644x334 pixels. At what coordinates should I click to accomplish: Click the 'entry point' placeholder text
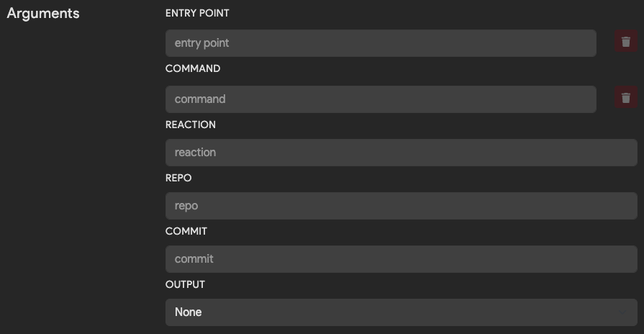[201, 43]
